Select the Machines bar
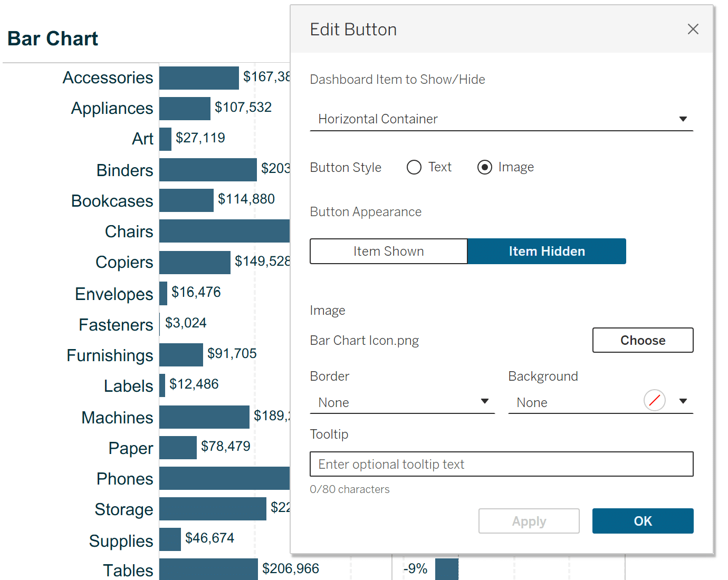Viewport: 728px width, 580px height. [x=204, y=417]
